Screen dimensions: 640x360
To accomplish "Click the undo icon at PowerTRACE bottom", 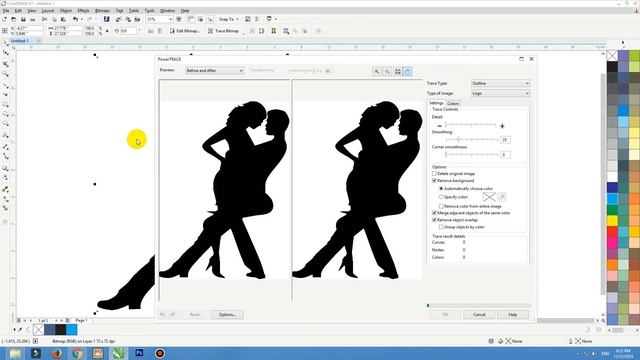I will (x=163, y=315).
